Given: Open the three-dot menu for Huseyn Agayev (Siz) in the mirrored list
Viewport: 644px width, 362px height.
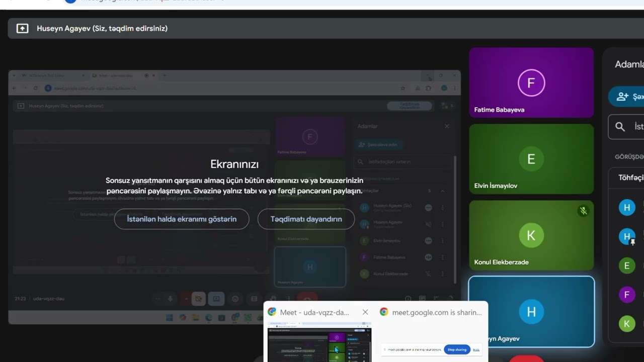Looking at the screenshot, I should pos(443,208).
